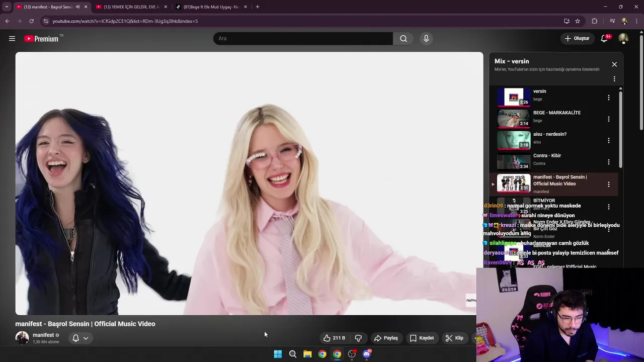This screenshot has height=362, width=644.
Task: Open File Explorer from taskbar
Action: click(x=307, y=354)
